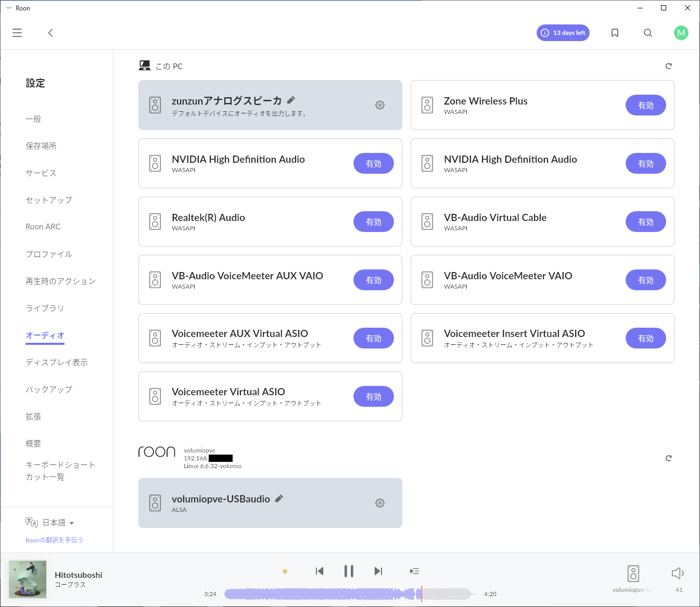
Task: Click the Roon Radio orange dot indicator
Action: tap(285, 571)
